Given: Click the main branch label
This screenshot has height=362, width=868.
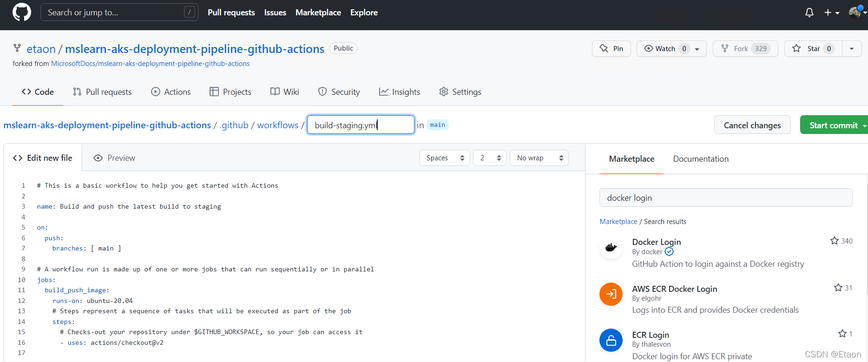Looking at the screenshot, I should tap(437, 125).
